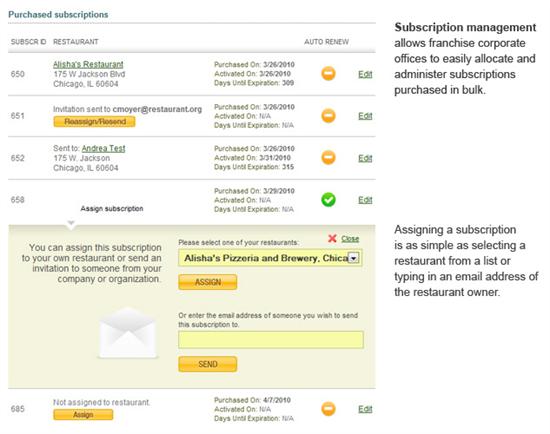Click the red X close icon
Image resolution: width=550 pixels, height=434 pixels.
point(332,239)
